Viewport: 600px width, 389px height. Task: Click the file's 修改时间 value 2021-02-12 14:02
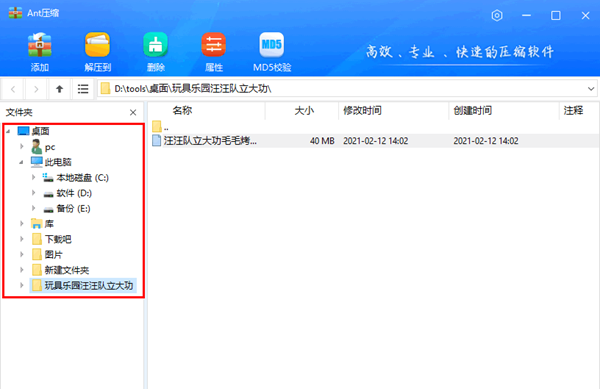376,141
